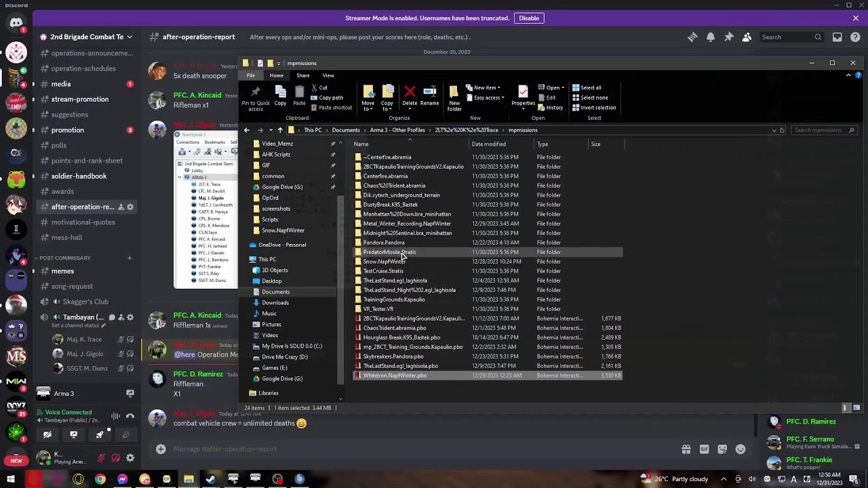Click Invert selection in ribbon
This screenshot has height=488, width=868.
click(x=593, y=108)
